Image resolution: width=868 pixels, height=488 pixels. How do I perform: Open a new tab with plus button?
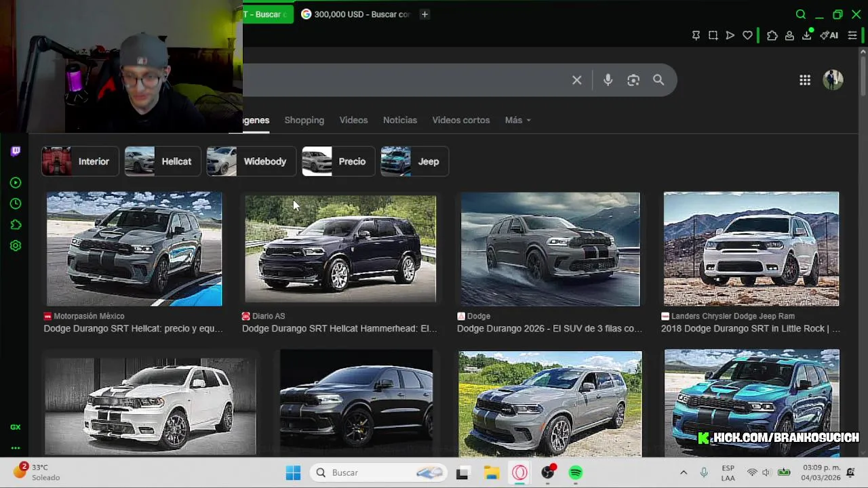(x=425, y=14)
